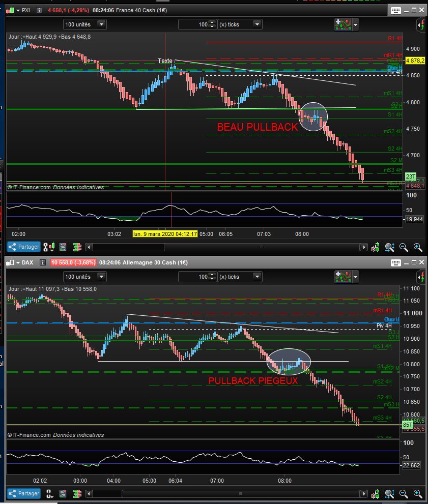
Task: Open chart properties list icon in DAX window
Action: coord(63,493)
